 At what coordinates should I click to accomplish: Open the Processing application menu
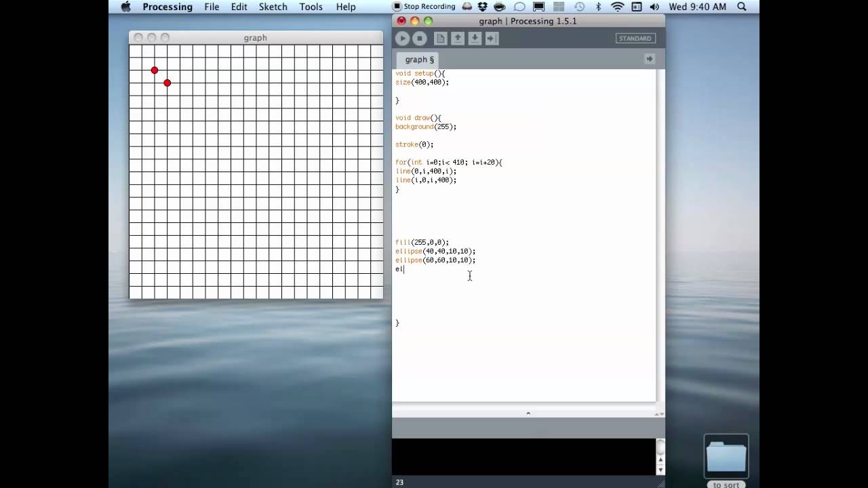167,7
